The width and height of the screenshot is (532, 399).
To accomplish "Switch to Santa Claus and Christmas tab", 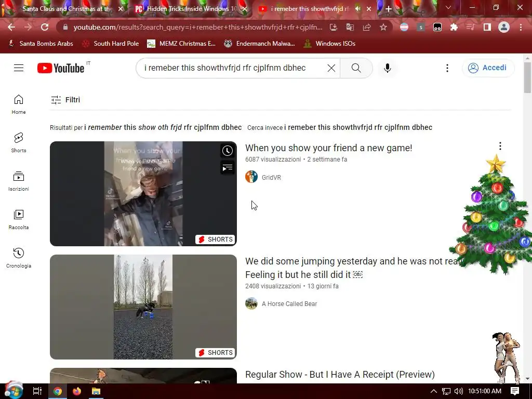I will click(x=66, y=9).
